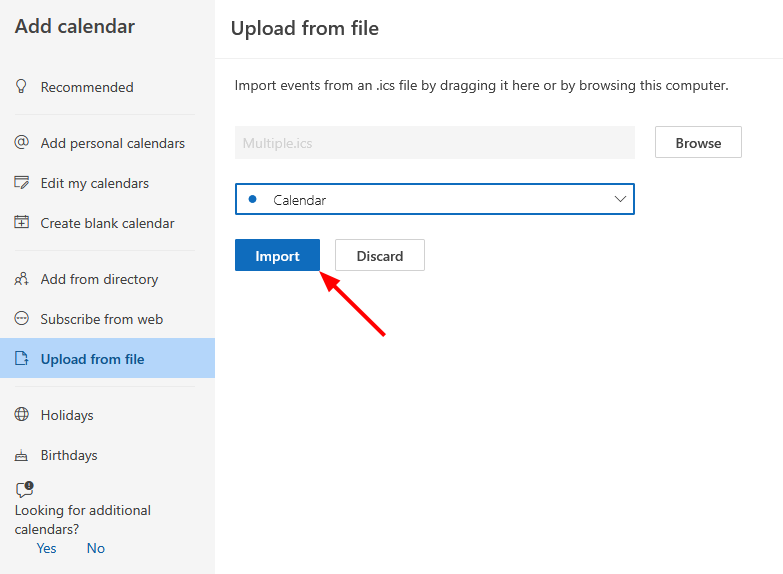The image size is (783, 574).
Task: Go to the Holidays section
Action: point(67,415)
